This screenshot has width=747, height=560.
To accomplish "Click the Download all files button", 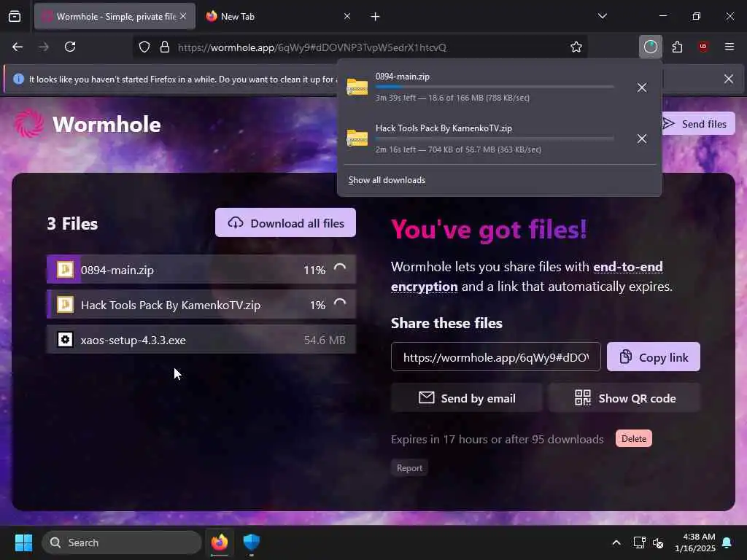I will 285,223.
